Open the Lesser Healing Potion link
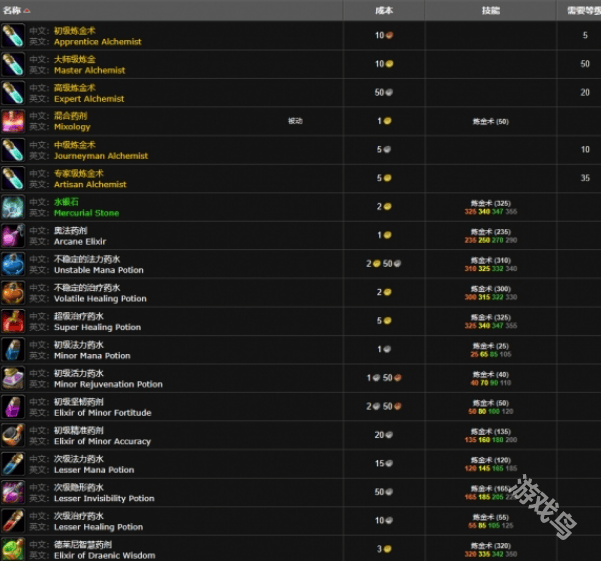Image resolution: width=601 pixels, height=561 pixels. (x=98, y=527)
